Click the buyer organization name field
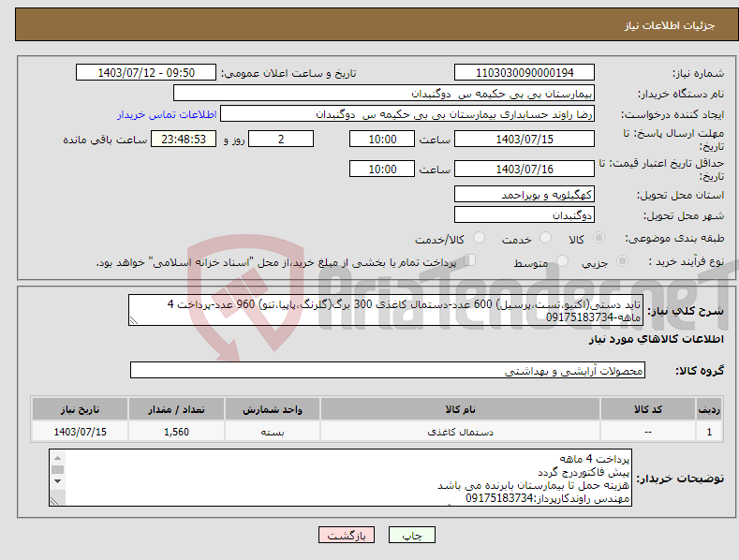 [x=384, y=94]
